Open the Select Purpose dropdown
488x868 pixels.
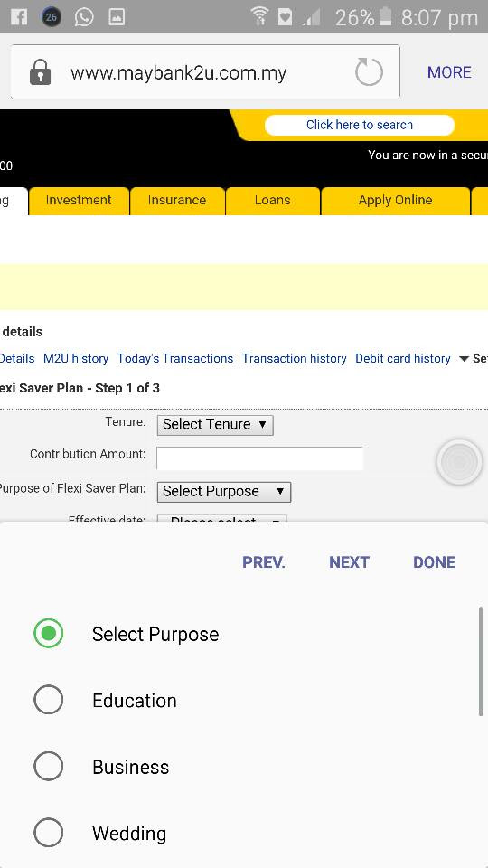pos(224,492)
